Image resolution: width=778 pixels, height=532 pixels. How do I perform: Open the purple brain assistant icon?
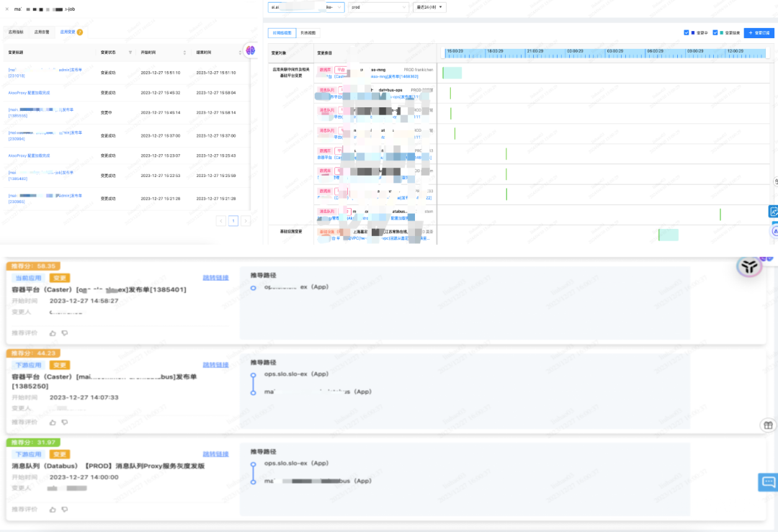pyautogui.click(x=251, y=50)
